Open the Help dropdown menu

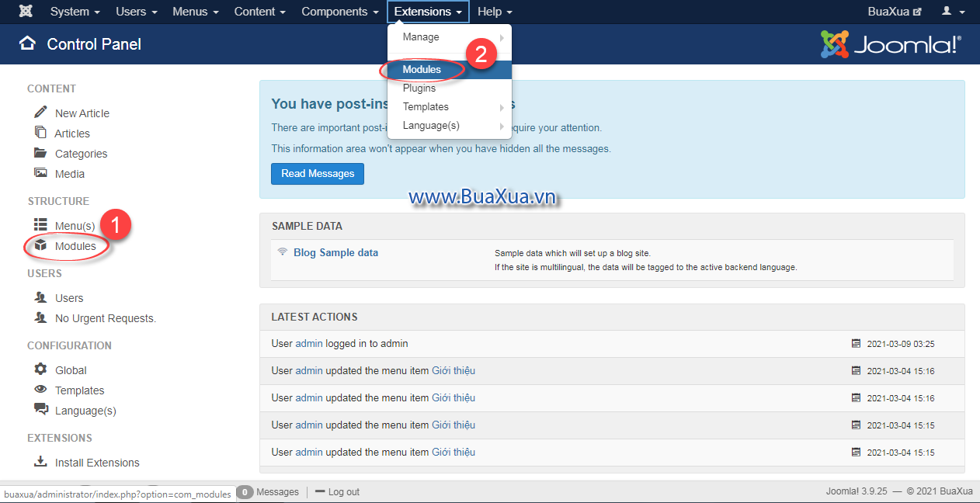click(x=495, y=12)
